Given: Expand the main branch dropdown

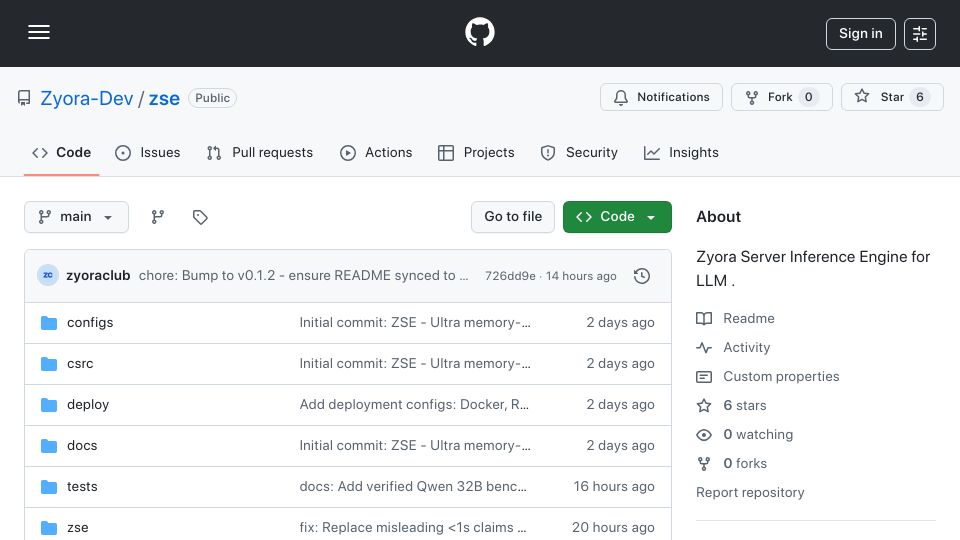Looking at the screenshot, I should pyautogui.click(x=77, y=217).
